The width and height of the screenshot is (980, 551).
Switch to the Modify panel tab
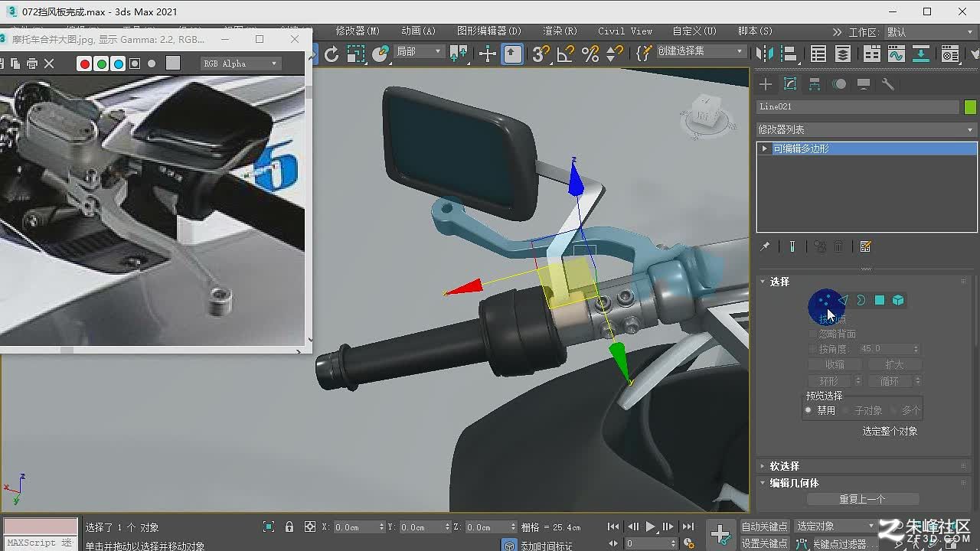pyautogui.click(x=790, y=84)
